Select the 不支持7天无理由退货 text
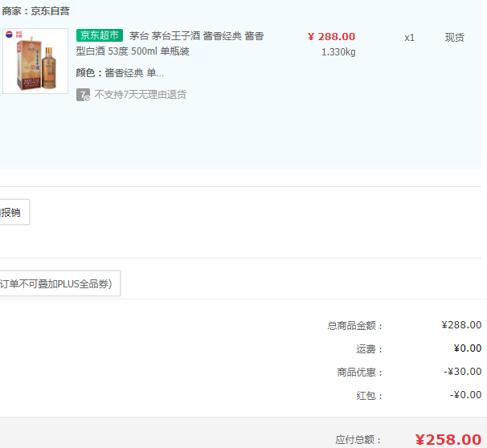Viewport: 487px width, 448px height. click(141, 95)
